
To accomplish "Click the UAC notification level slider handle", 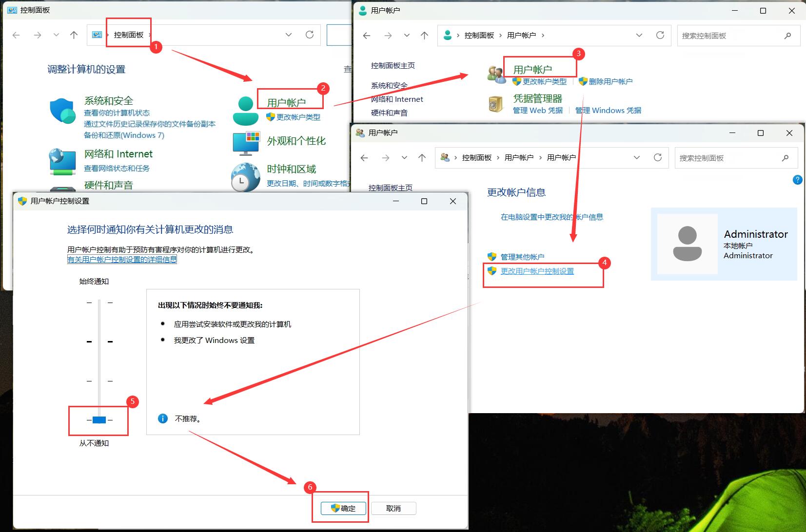I will 99,420.
